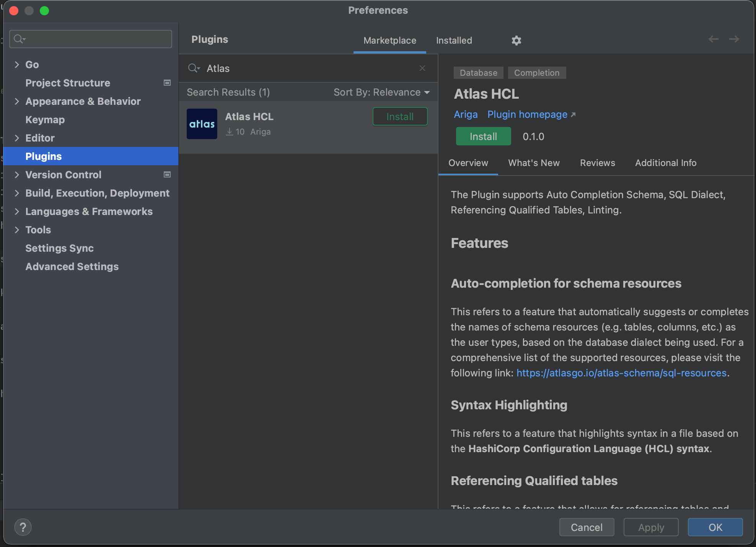This screenshot has width=756, height=547.
Task: Click the downloads icon next to the count 10
Action: tap(230, 131)
